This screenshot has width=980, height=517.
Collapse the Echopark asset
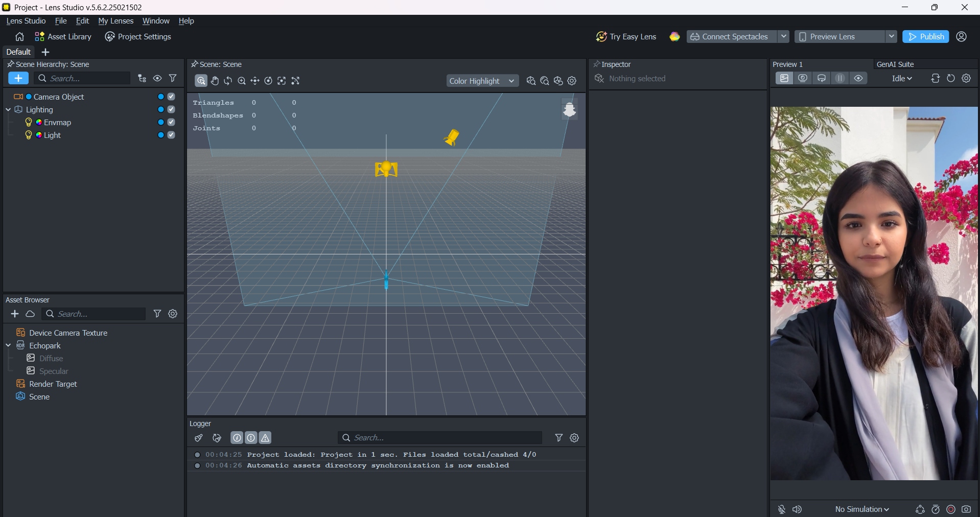tap(8, 345)
